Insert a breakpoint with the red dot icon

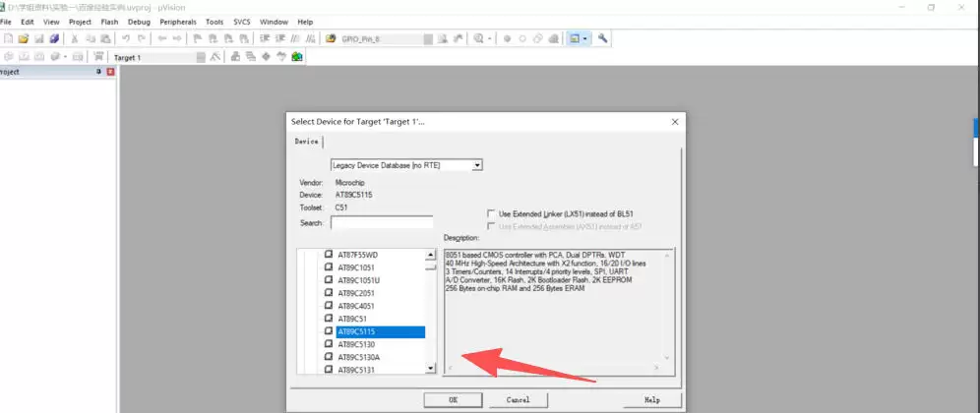tap(507, 38)
